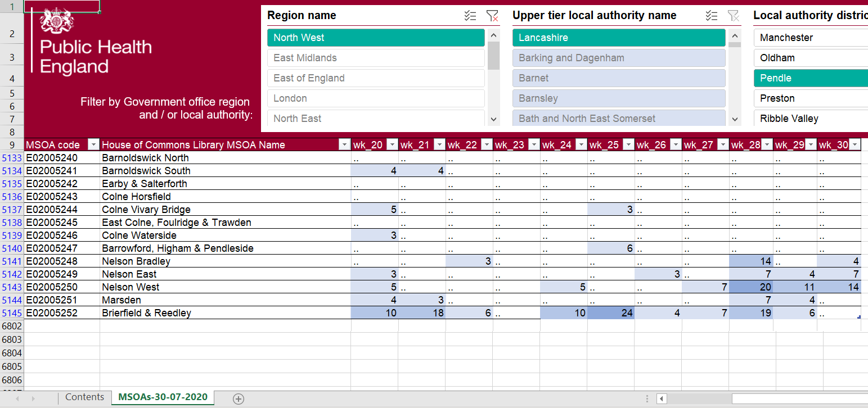The image size is (868, 408).
Task: Toggle Pendle local authority district filter
Action: pos(810,78)
